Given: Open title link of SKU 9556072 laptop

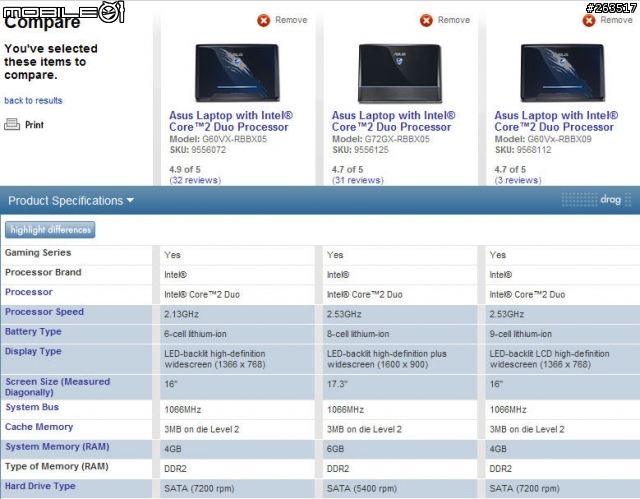Looking at the screenshot, I should pos(231,121).
